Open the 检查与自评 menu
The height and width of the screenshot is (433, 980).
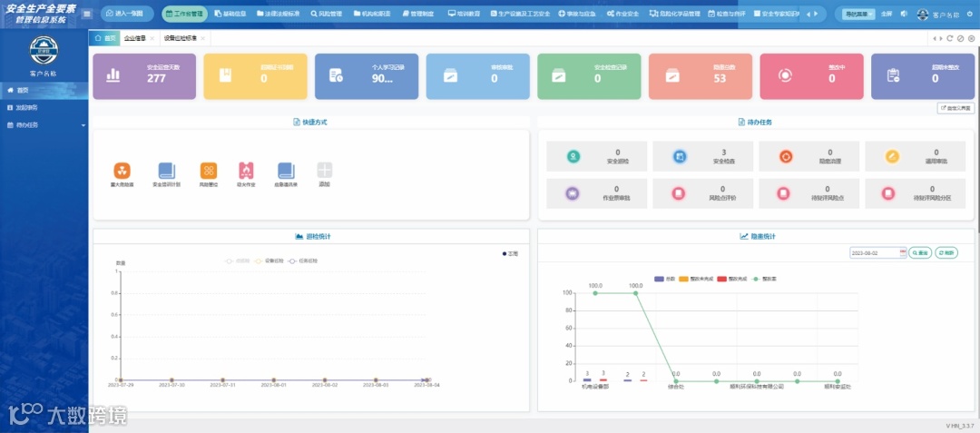(726, 14)
